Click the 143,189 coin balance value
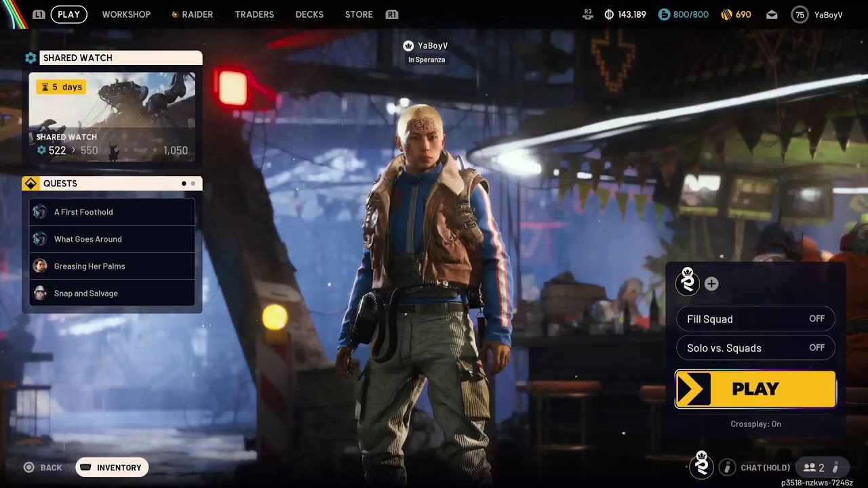This screenshot has width=868, height=488. [632, 14]
